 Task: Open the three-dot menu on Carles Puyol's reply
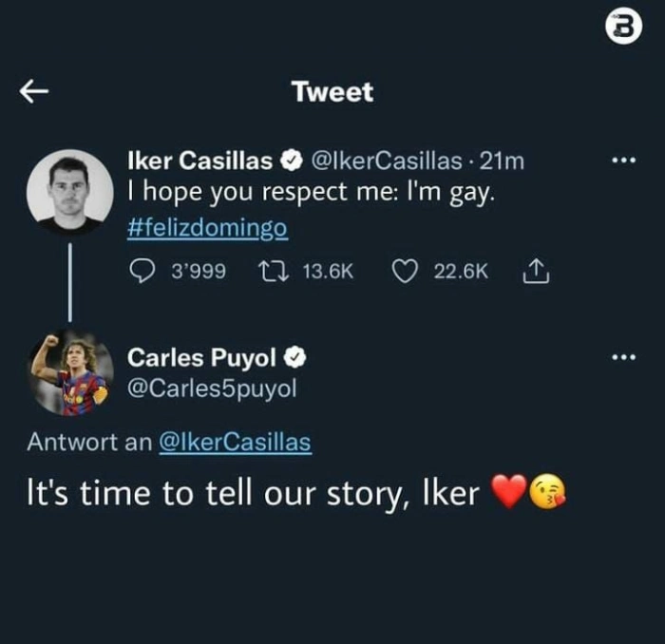tap(622, 358)
